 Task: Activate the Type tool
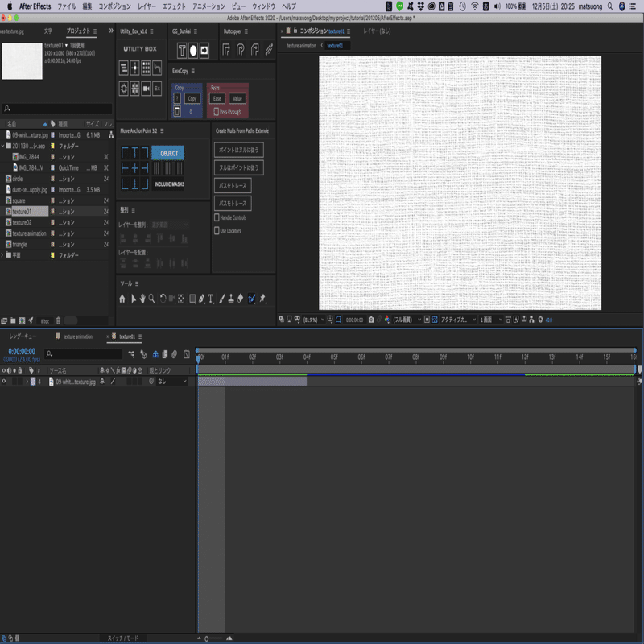coord(211,299)
